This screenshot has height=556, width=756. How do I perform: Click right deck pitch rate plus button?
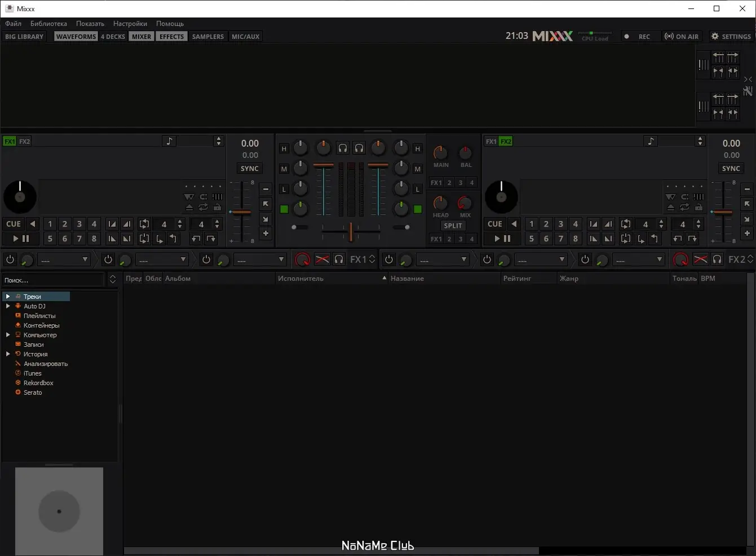[x=748, y=233]
